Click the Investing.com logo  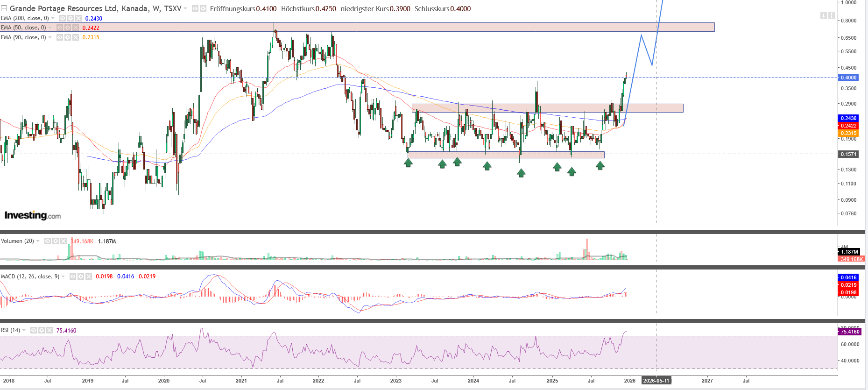click(x=33, y=215)
